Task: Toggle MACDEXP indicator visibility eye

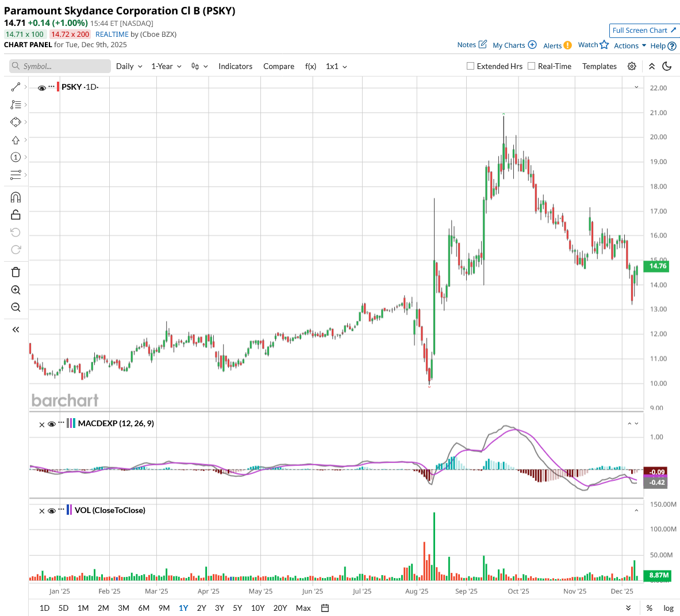Action: (x=52, y=424)
